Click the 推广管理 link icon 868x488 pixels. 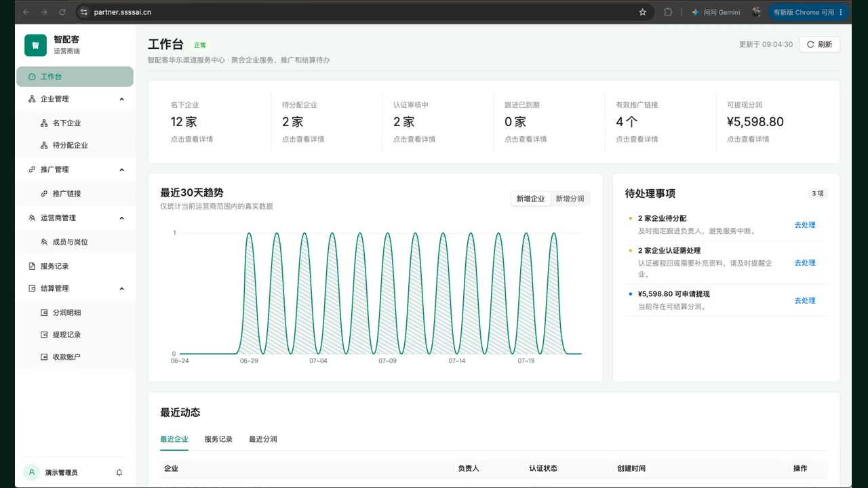click(x=32, y=169)
